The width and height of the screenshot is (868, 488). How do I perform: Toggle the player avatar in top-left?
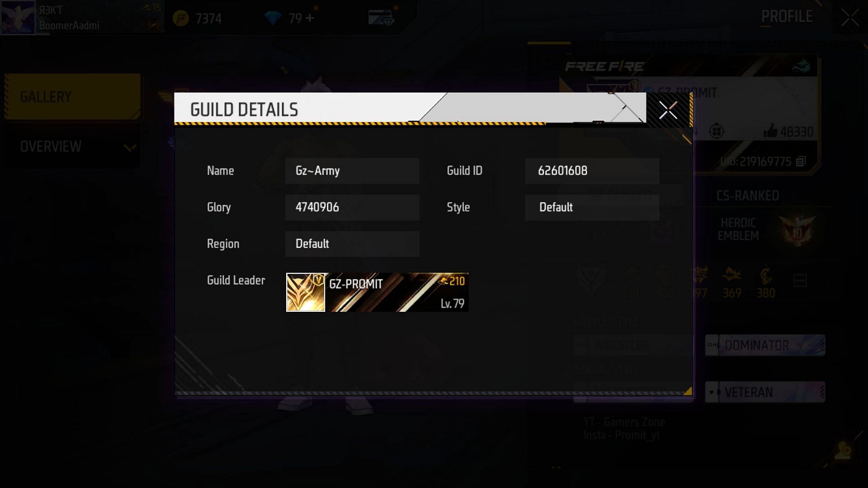(19, 17)
